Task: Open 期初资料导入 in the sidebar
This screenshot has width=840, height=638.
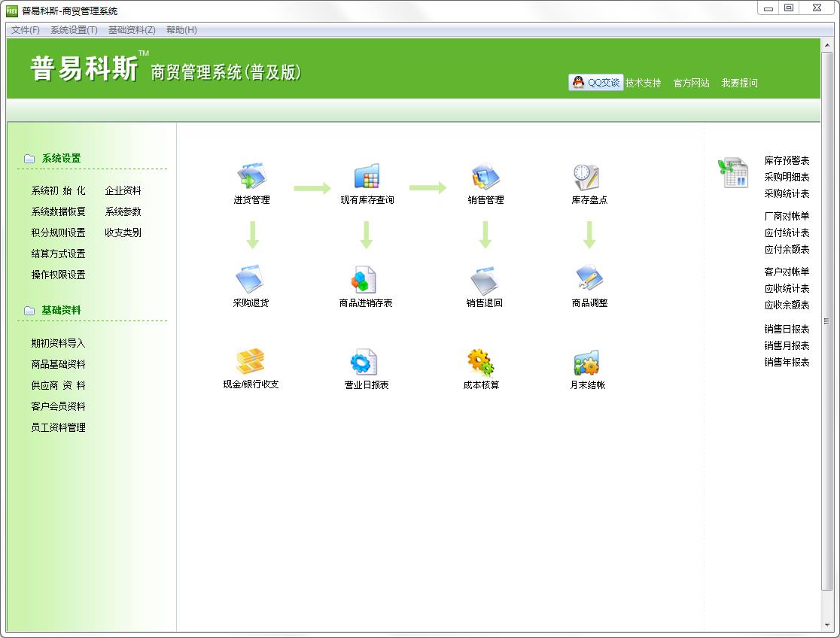Action: click(x=59, y=343)
